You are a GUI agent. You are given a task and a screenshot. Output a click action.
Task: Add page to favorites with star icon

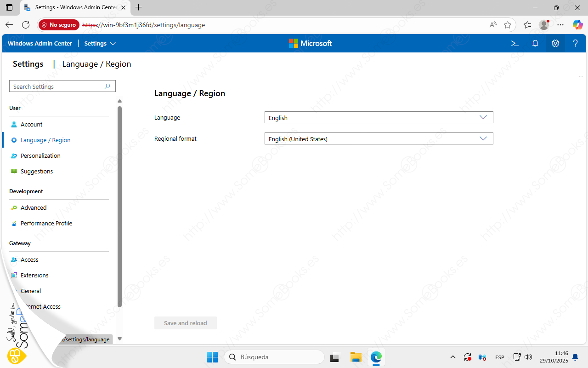tap(508, 25)
